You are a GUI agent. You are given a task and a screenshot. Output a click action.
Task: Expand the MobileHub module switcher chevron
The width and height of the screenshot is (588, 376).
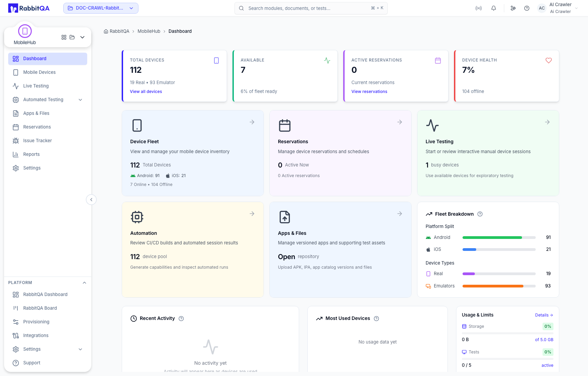(x=82, y=37)
